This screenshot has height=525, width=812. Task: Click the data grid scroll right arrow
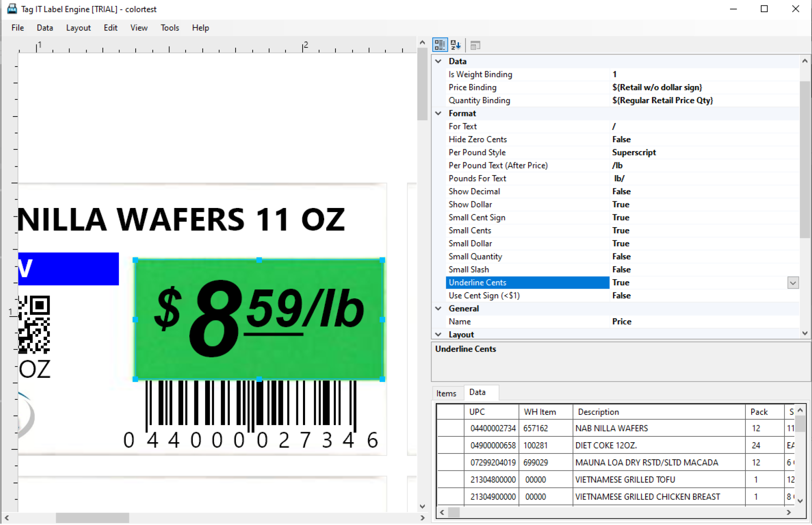tap(789, 512)
